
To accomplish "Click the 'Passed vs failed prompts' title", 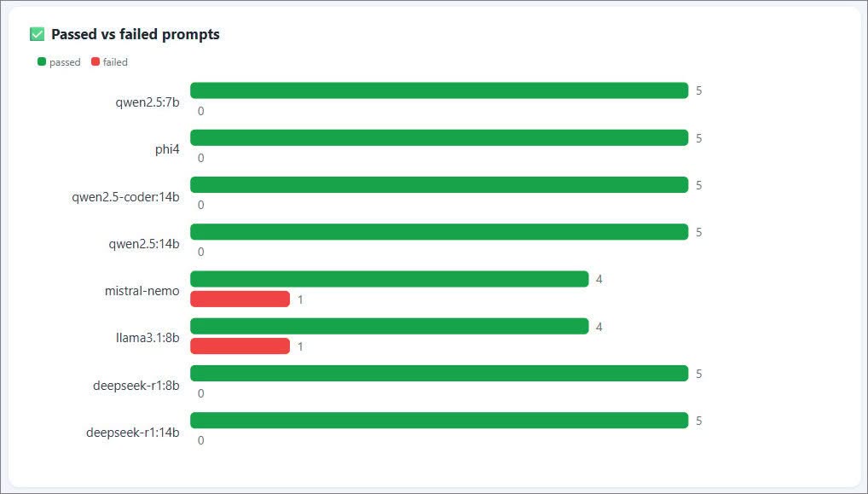I will coord(136,34).
